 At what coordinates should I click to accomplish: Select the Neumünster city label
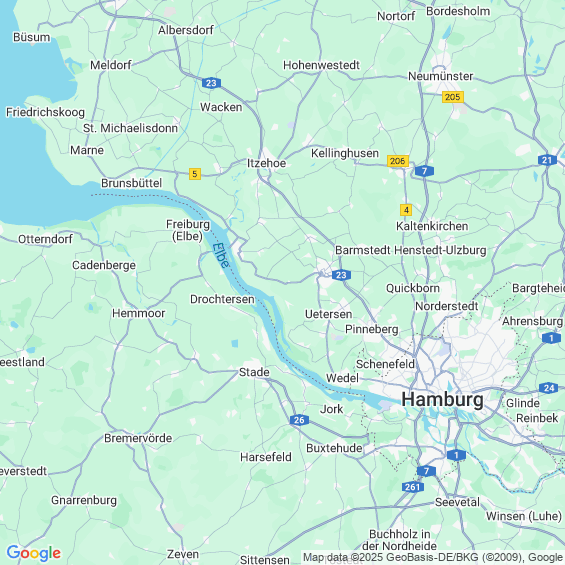pos(440,76)
